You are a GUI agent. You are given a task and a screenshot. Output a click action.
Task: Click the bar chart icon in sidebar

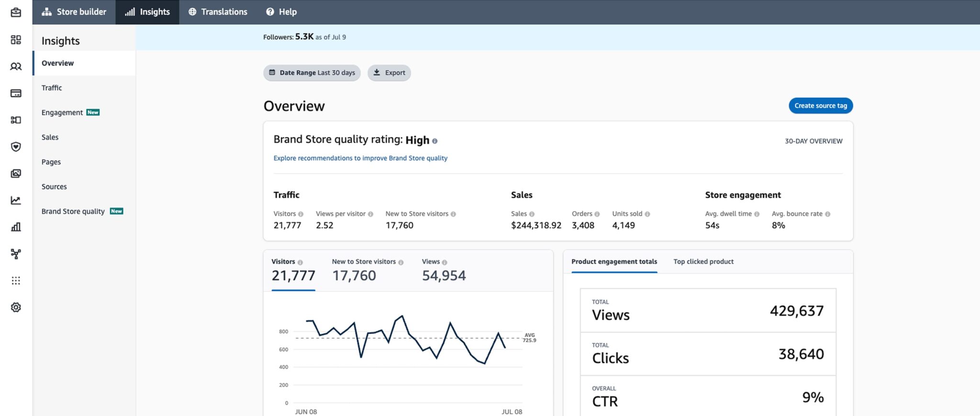(x=16, y=227)
